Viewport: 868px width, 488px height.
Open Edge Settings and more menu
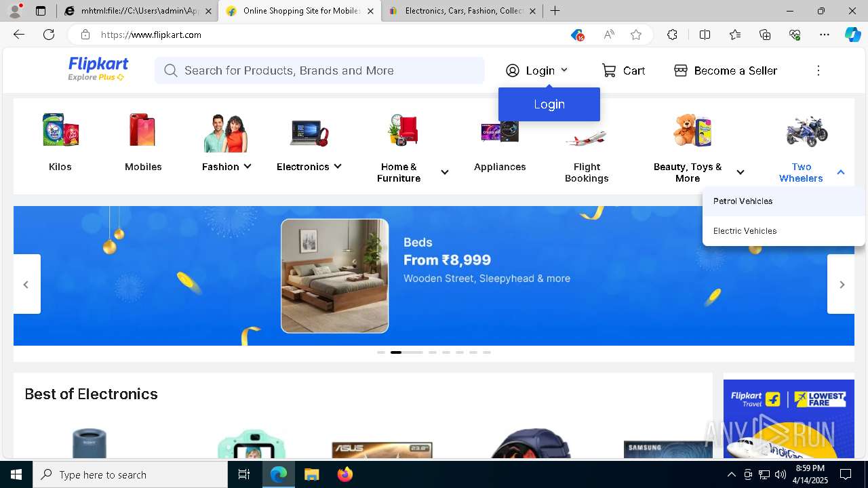[x=825, y=35]
